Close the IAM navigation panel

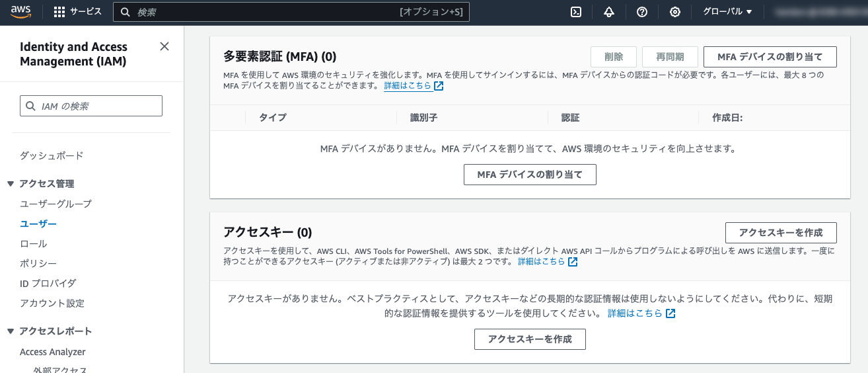pyautogui.click(x=164, y=46)
